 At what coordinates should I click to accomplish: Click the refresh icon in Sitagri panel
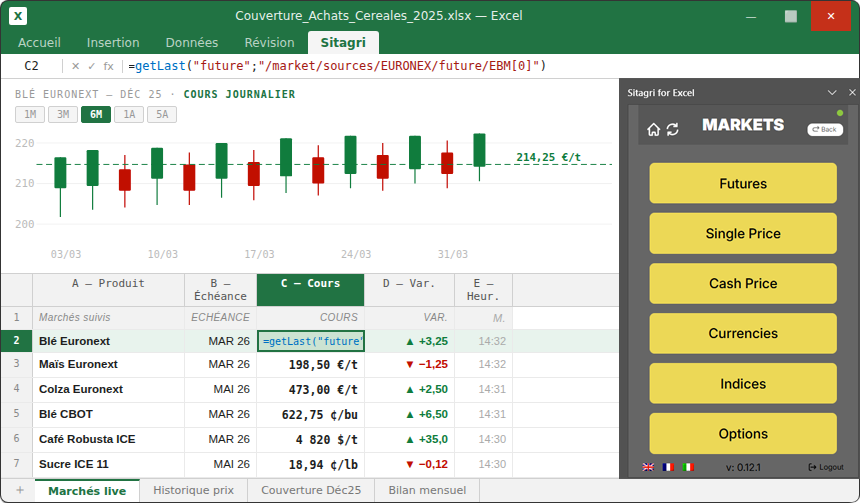pos(672,129)
